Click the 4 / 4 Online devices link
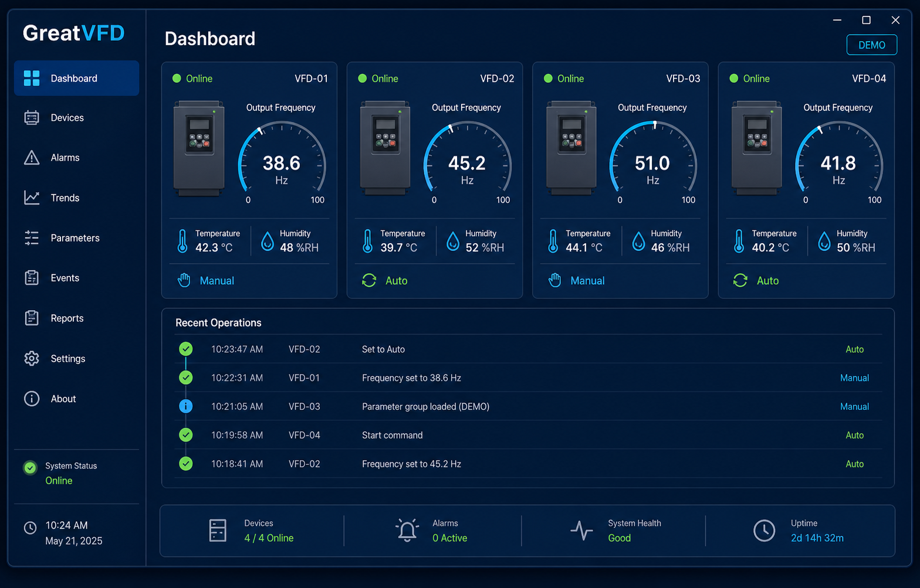This screenshot has width=920, height=588. (269, 538)
